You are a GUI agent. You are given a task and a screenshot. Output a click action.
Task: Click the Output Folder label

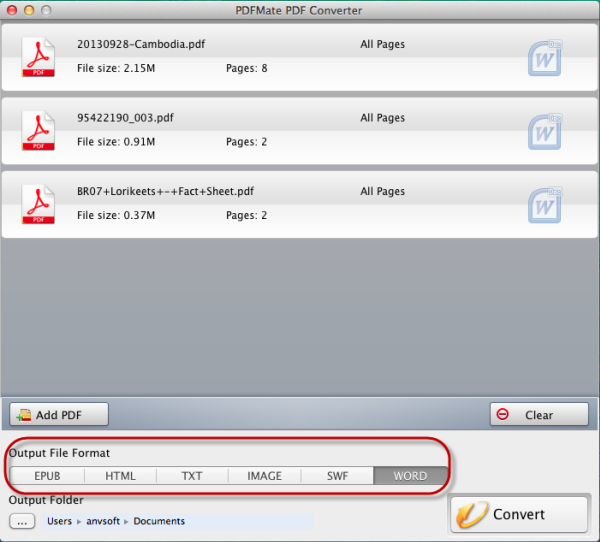(46, 500)
